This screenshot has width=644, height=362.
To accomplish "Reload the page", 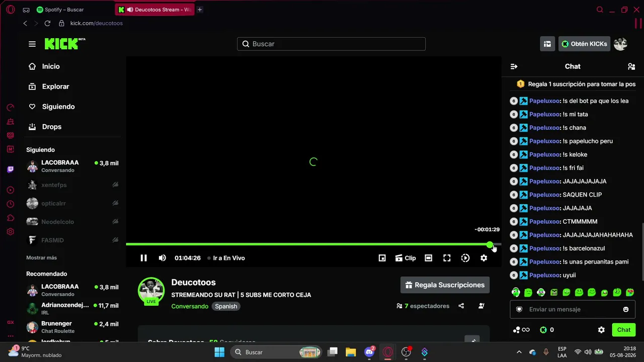I will [x=47, y=23].
